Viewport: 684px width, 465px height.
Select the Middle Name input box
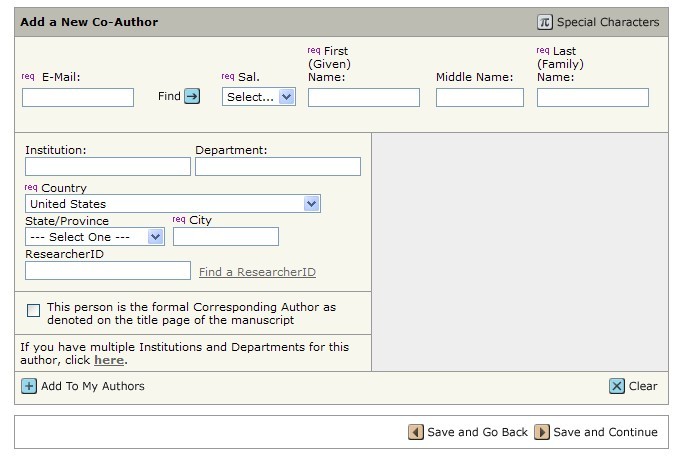(x=480, y=97)
